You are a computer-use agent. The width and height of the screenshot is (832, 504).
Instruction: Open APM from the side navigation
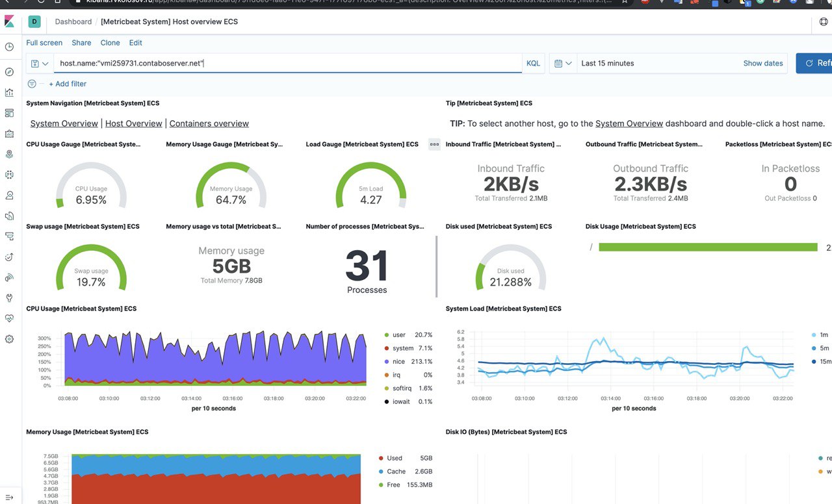point(9,236)
